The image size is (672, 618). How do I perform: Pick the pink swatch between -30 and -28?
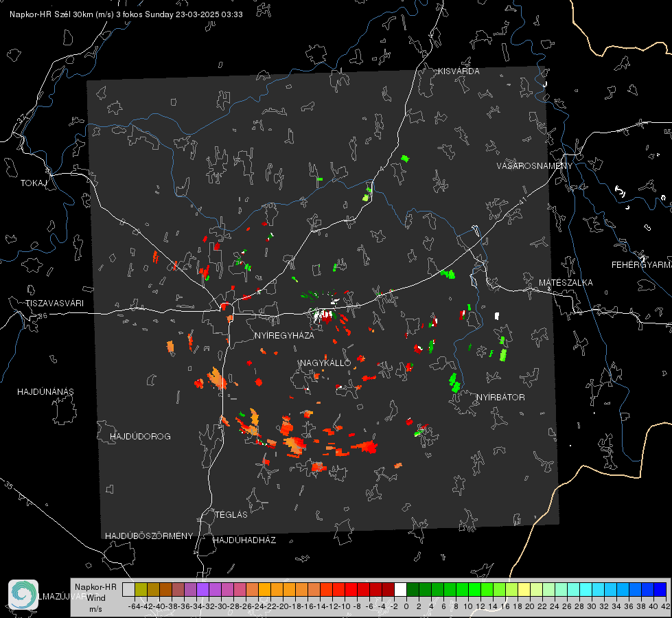coord(227,589)
